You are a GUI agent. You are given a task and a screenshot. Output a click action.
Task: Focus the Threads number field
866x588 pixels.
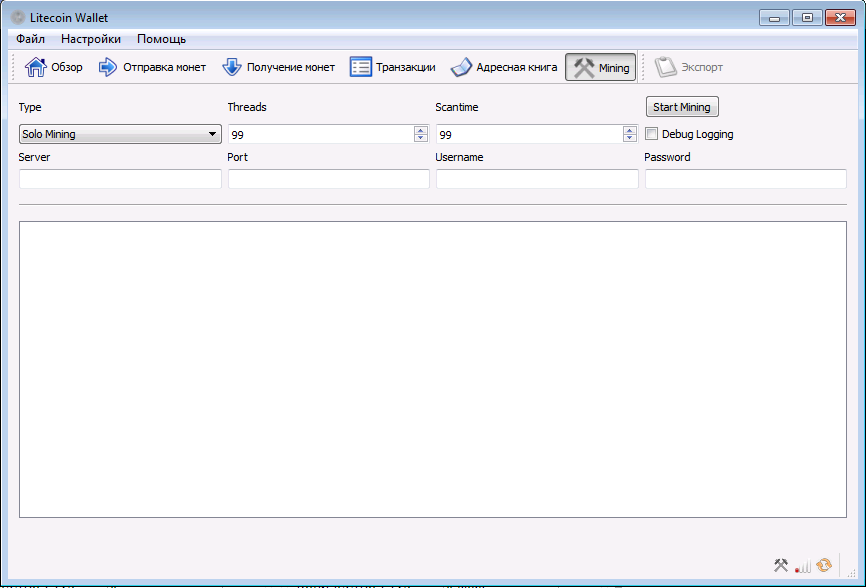click(x=321, y=134)
